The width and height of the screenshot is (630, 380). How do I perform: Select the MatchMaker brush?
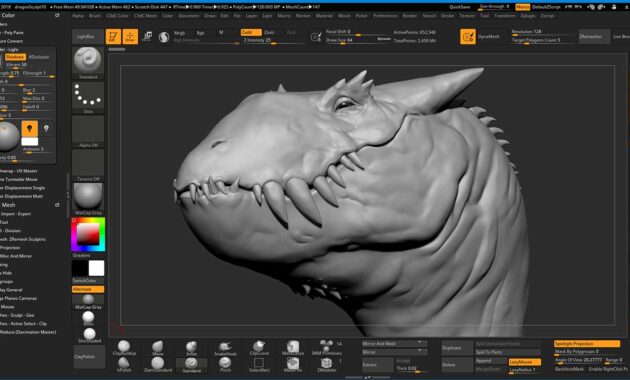(293, 348)
